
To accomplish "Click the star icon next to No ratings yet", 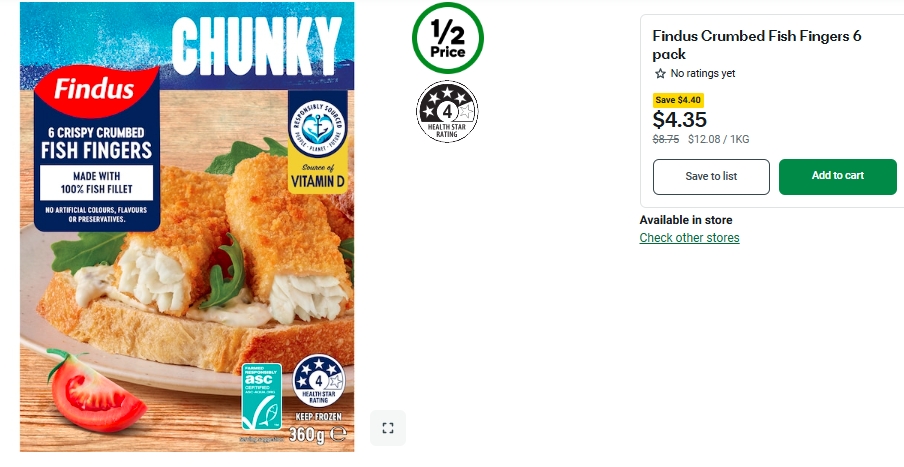I will (x=660, y=74).
